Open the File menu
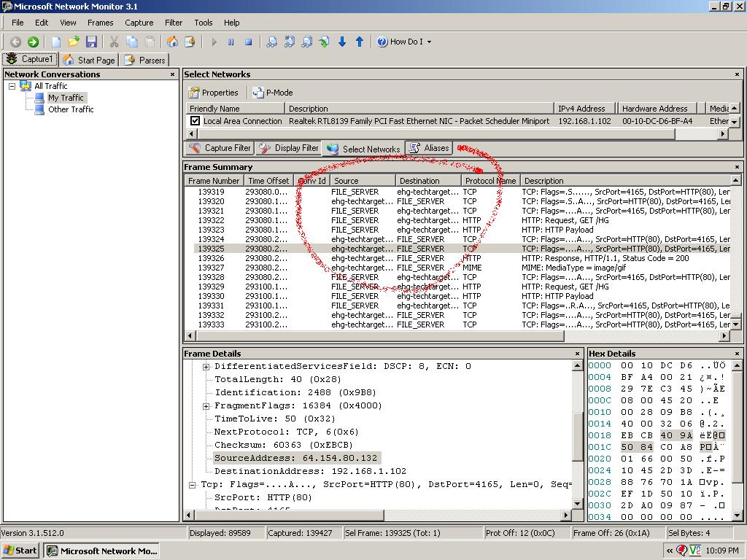This screenshot has width=747, height=560. pyautogui.click(x=18, y=23)
